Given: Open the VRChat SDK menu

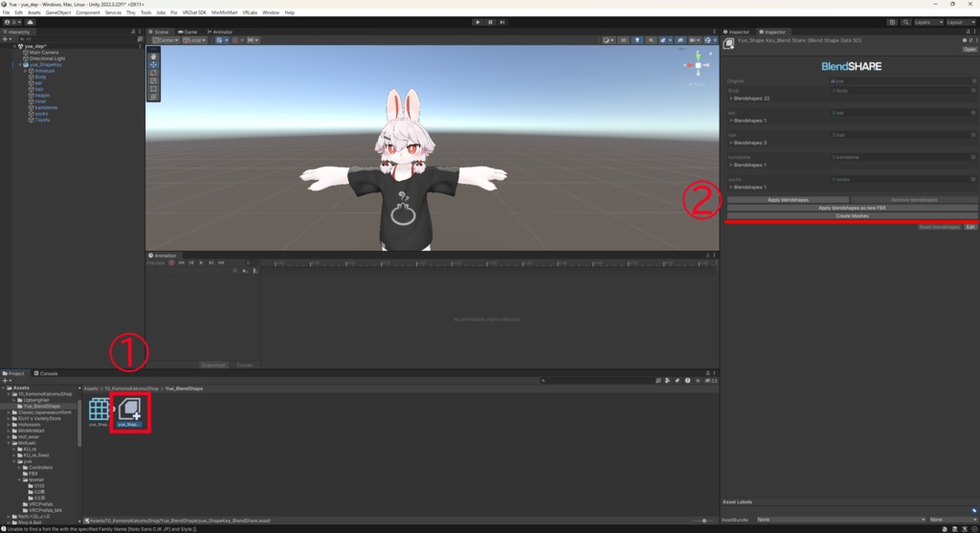Looking at the screenshot, I should coord(194,12).
